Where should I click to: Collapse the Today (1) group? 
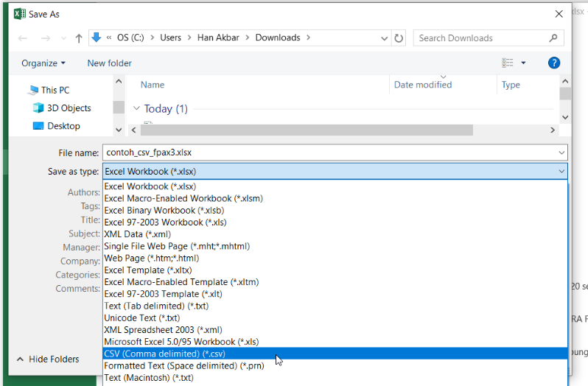coord(136,109)
